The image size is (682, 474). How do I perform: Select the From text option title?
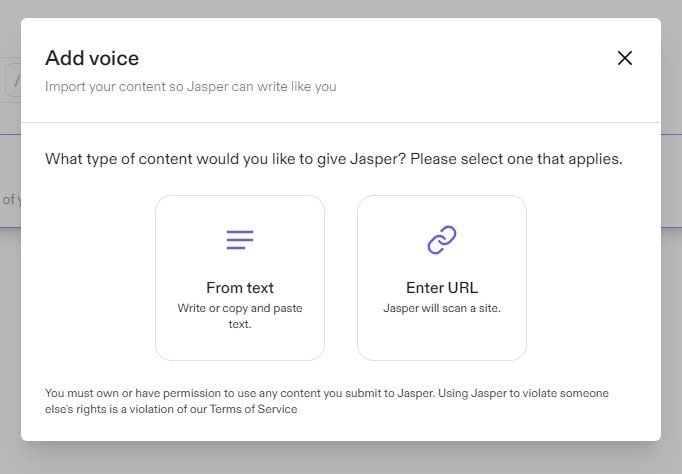[x=240, y=288]
